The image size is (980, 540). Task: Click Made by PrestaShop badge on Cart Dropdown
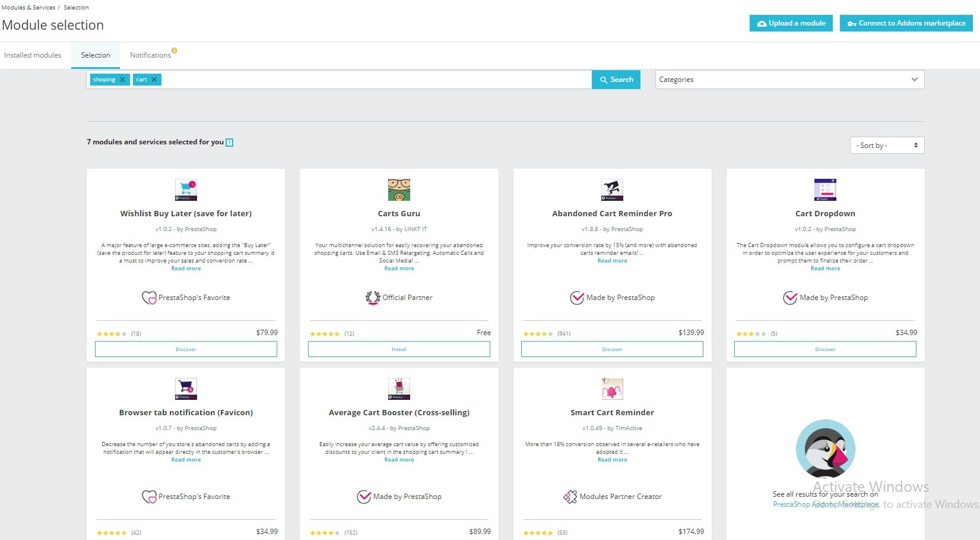825,298
